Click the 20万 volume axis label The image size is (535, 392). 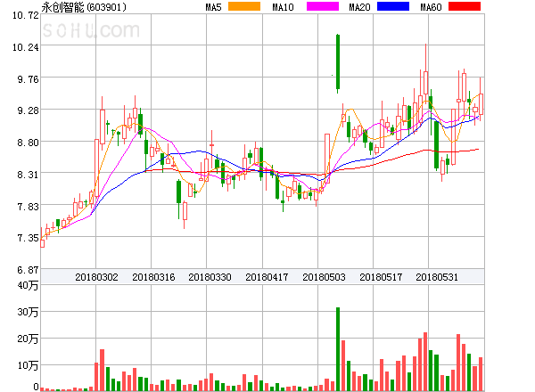tap(28, 339)
